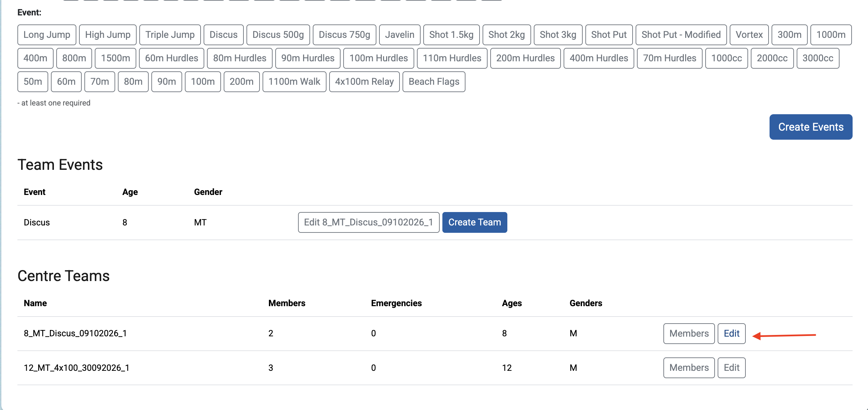Select the Long Jump event option
The width and height of the screenshot is (868, 410).
coord(47,35)
